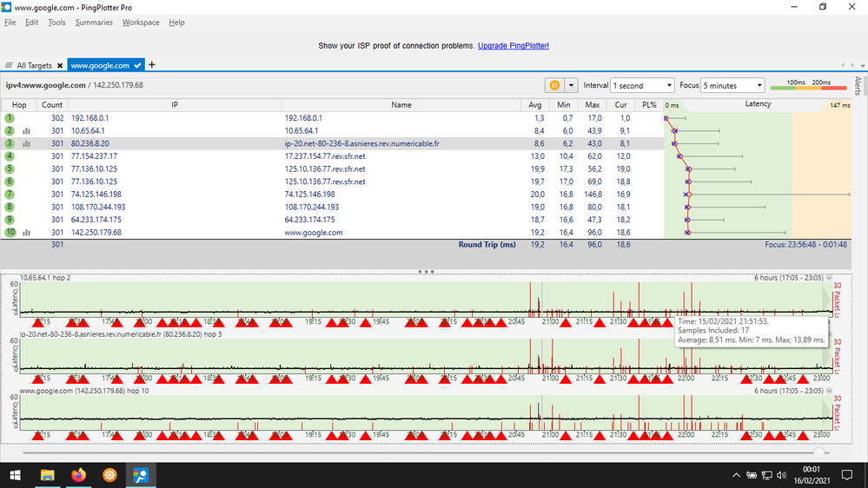This screenshot has height=488, width=868.
Task: Click the hop 6 green status circle
Action: pyautogui.click(x=10, y=181)
